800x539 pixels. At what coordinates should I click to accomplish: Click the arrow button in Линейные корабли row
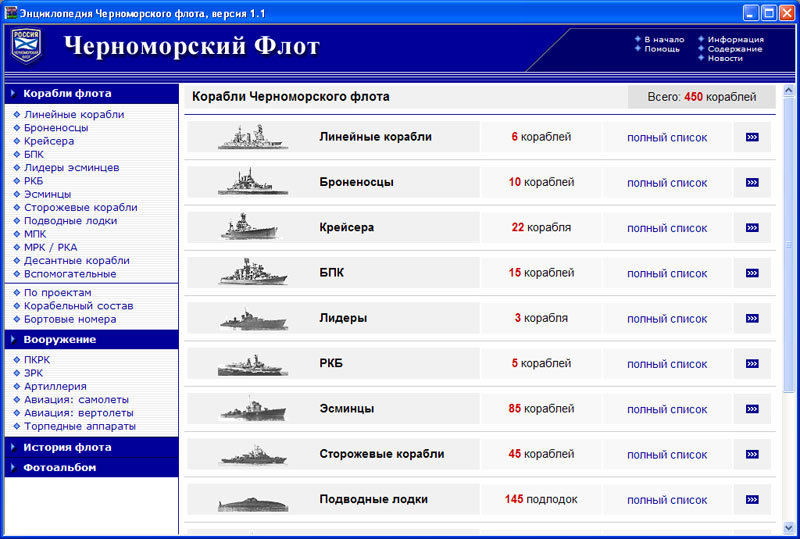point(752,137)
